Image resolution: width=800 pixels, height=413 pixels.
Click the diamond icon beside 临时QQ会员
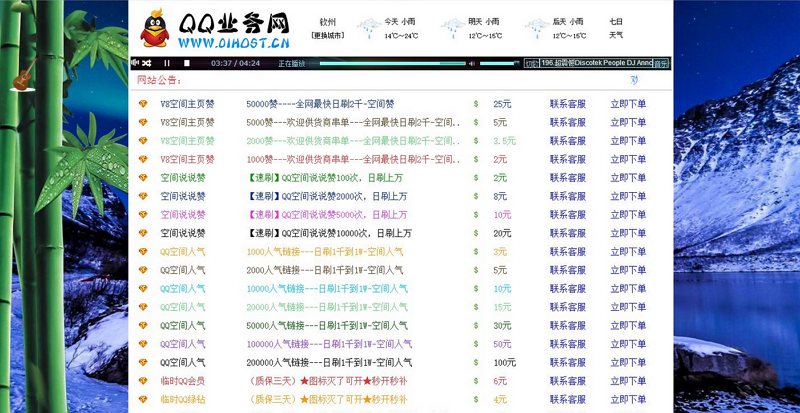143,380
